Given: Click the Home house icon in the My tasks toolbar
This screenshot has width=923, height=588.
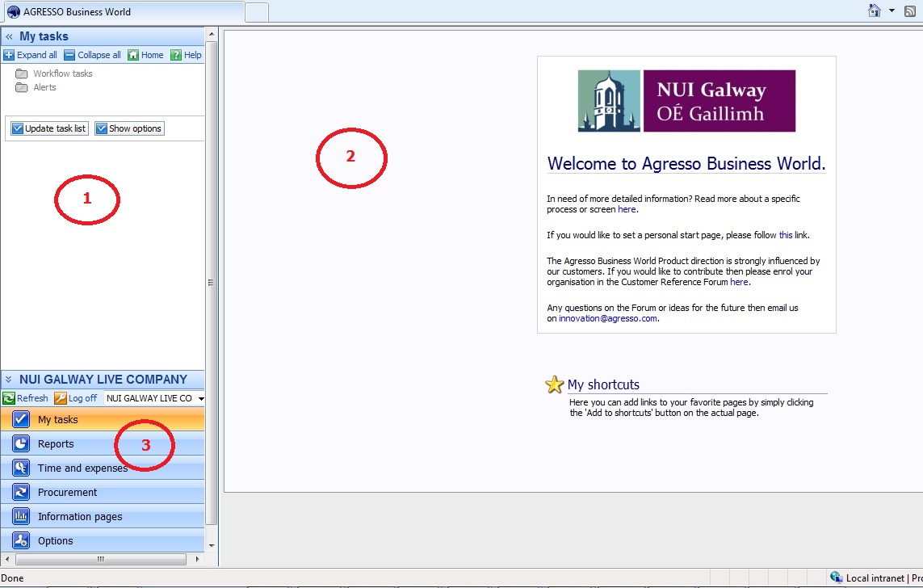Looking at the screenshot, I should tap(133, 55).
